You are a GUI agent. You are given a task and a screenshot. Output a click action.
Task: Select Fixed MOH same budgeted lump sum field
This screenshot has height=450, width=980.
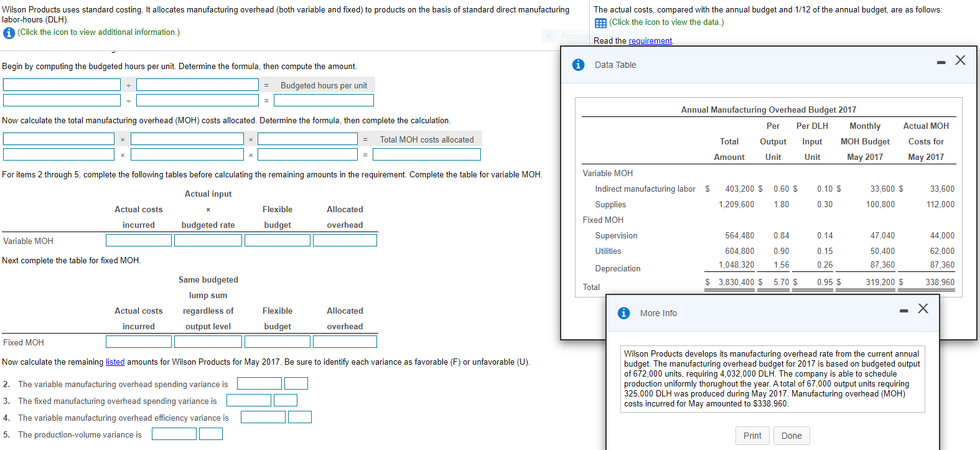point(208,342)
